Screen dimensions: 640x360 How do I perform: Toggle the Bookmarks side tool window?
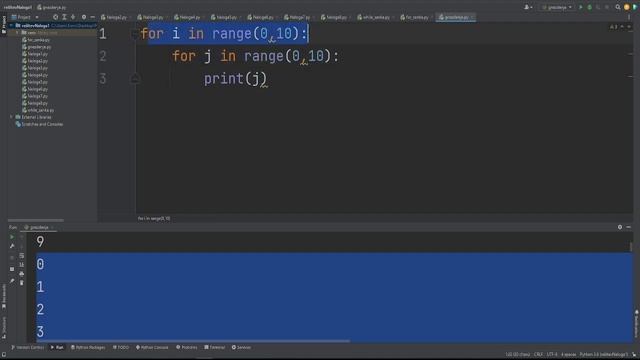[x=4, y=296]
